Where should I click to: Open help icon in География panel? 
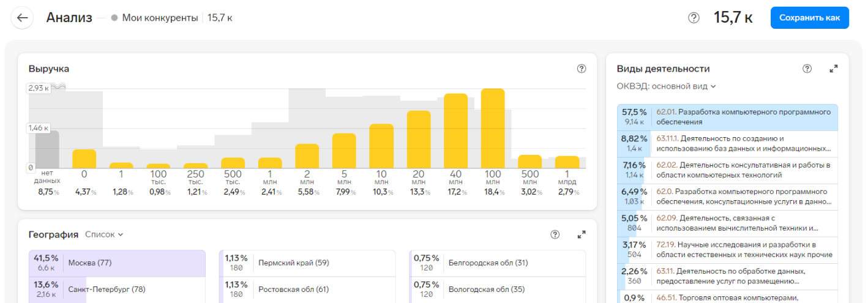click(x=555, y=234)
